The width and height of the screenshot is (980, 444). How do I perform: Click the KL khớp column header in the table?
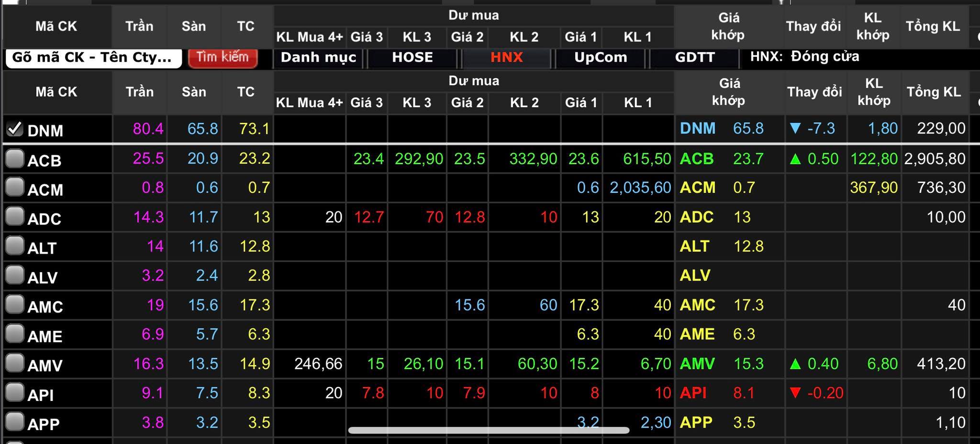(x=874, y=92)
